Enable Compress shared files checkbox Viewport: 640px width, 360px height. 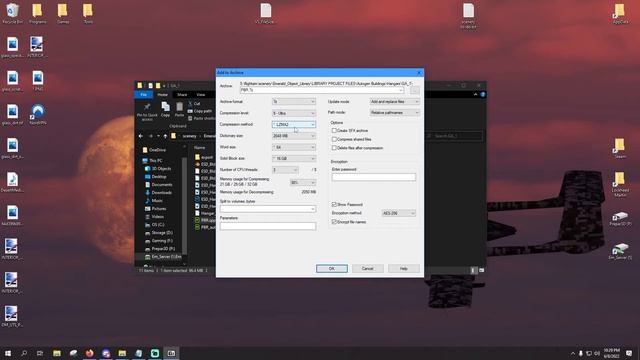pyautogui.click(x=334, y=139)
